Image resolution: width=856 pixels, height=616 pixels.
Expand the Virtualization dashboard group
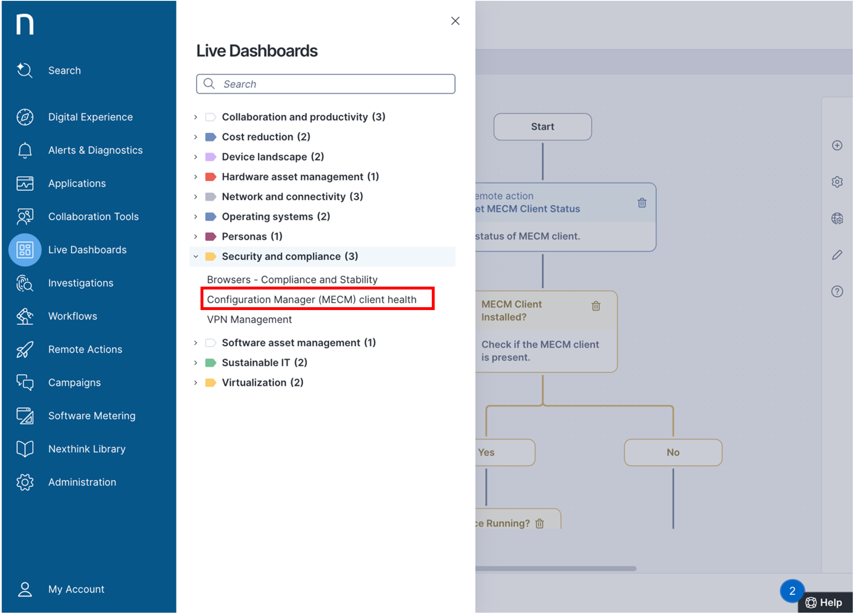[x=195, y=382]
